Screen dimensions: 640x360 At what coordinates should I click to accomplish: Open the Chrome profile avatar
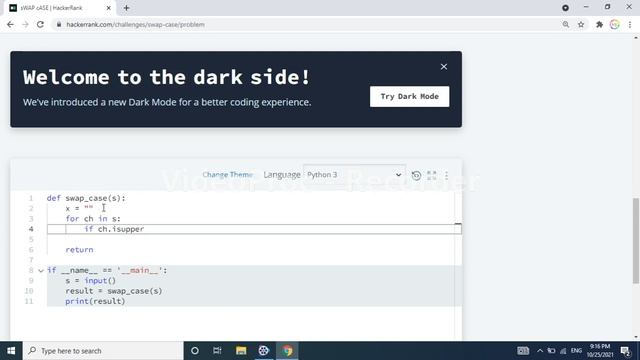pos(615,24)
